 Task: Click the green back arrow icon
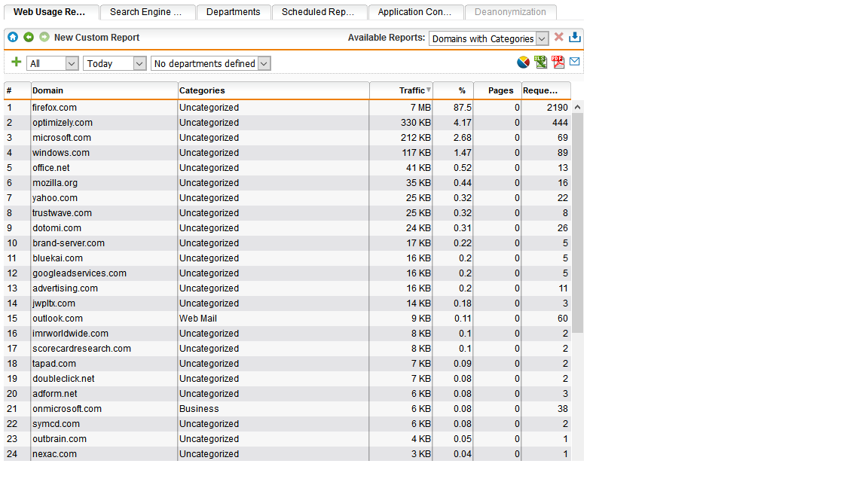(x=29, y=37)
